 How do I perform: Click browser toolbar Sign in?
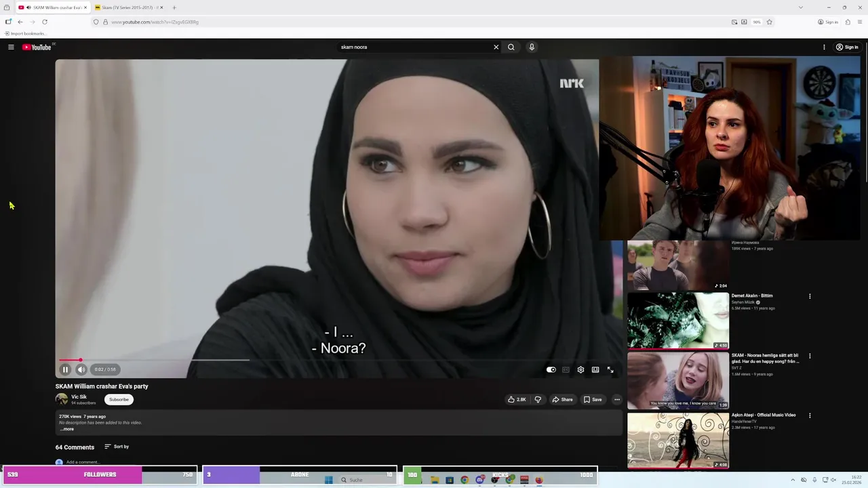pos(828,22)
